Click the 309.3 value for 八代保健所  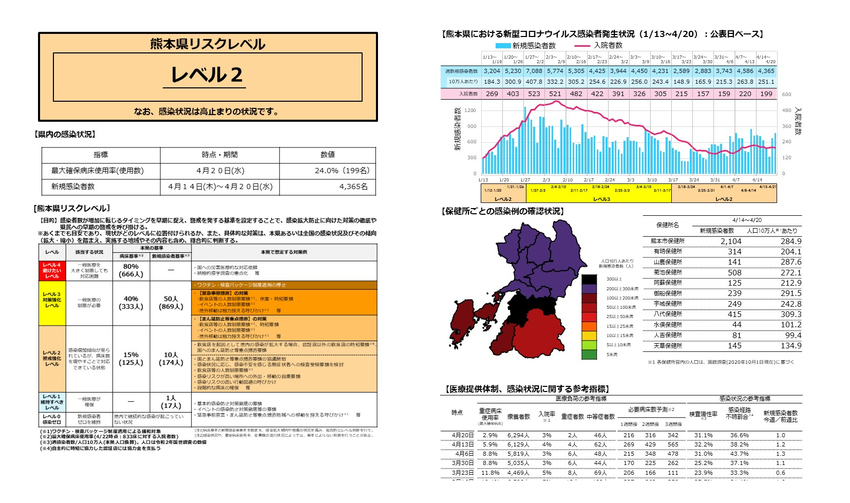click(x=790, y=314)
